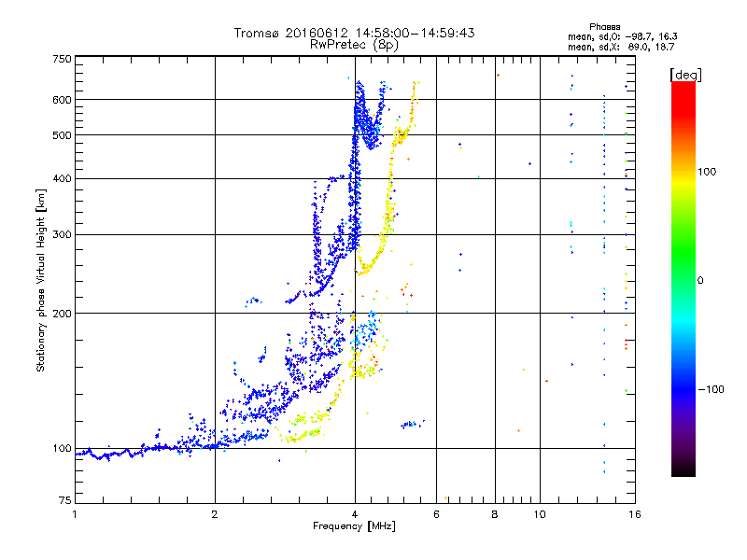Screen dimensions: 747x560
Task: Click the phase colorbar gradient
Action: pyautogui.click(x=684, y=279)
